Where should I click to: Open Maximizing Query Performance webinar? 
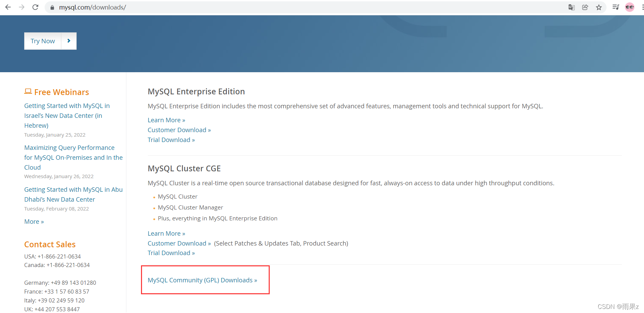point(74,157)
